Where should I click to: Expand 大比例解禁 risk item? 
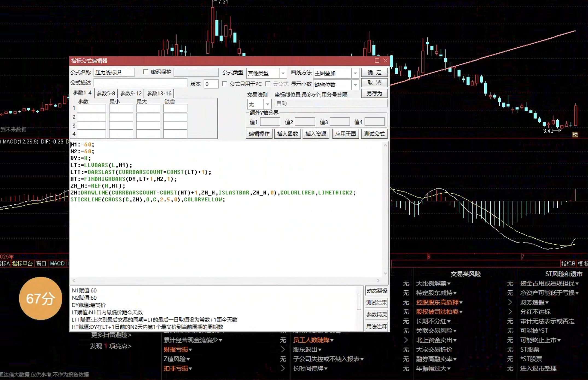point(433,283)
